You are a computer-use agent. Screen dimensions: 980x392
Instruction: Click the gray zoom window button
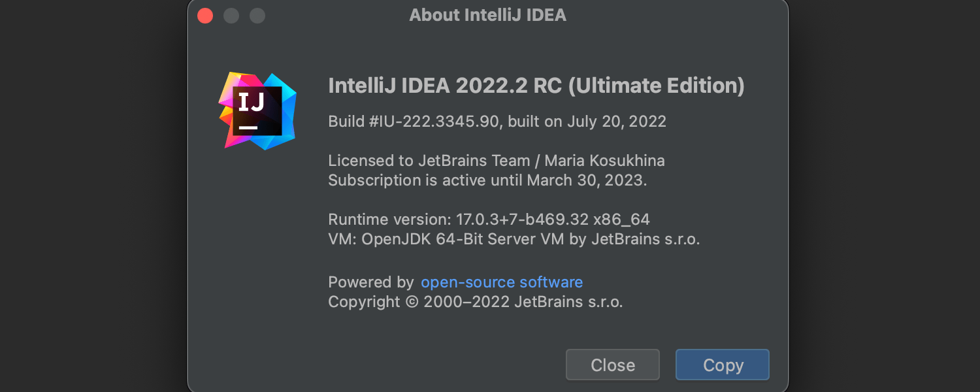pyautogui.click(x=257, y=16)
